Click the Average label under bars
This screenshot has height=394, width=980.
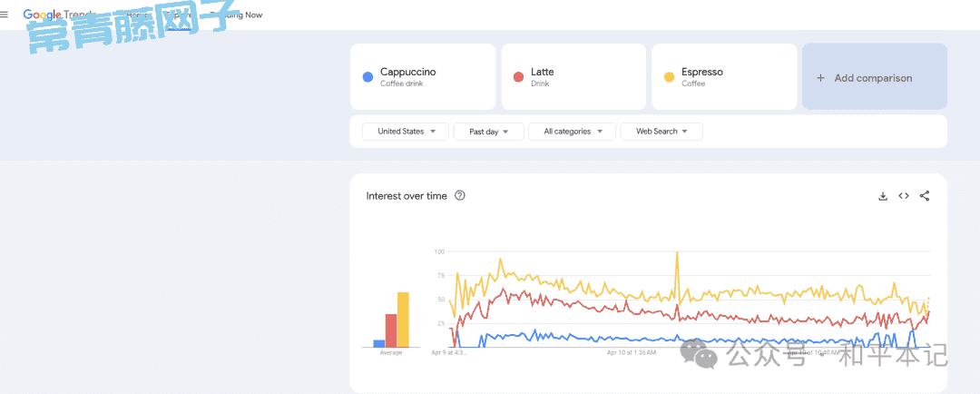tap(391, 353)
